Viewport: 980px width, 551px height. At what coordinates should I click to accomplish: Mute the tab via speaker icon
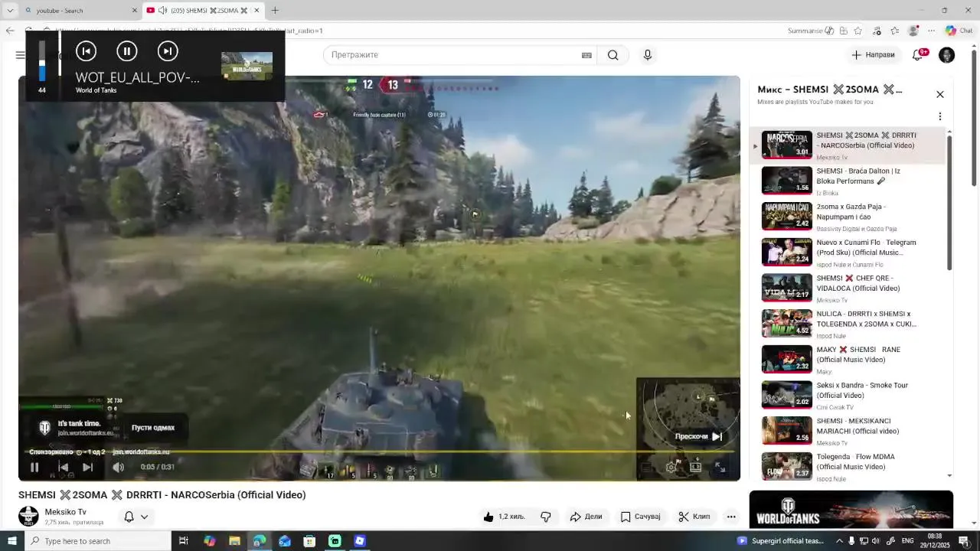pos(162,10)
